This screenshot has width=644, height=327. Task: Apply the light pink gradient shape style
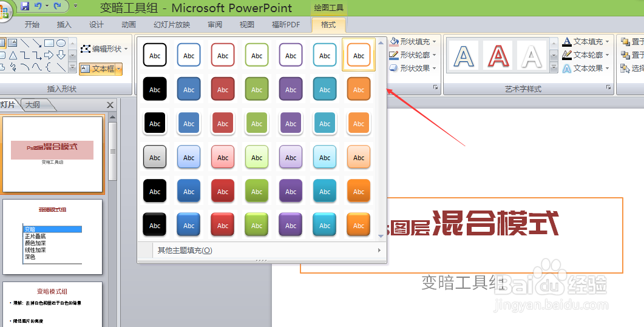tap(223, 157)
